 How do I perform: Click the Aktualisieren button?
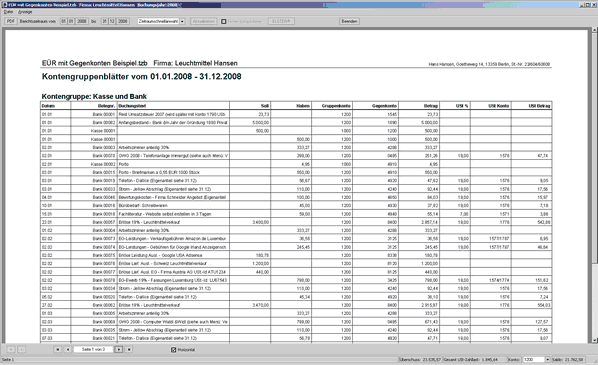pyautogui.click(x=204, y=21)
